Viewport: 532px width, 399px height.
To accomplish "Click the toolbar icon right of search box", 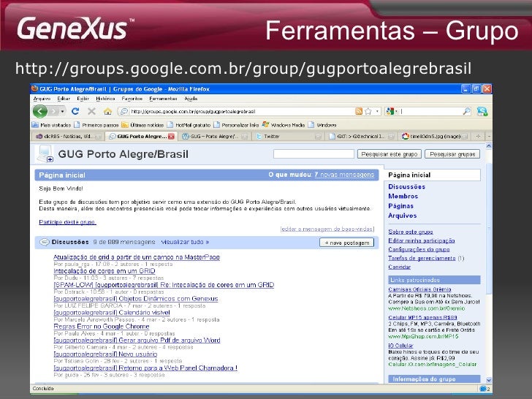I will (482, 111).
